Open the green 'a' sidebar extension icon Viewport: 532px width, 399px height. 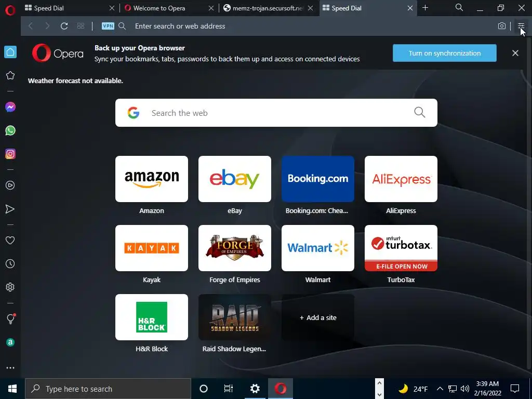[x=10, y=342]
